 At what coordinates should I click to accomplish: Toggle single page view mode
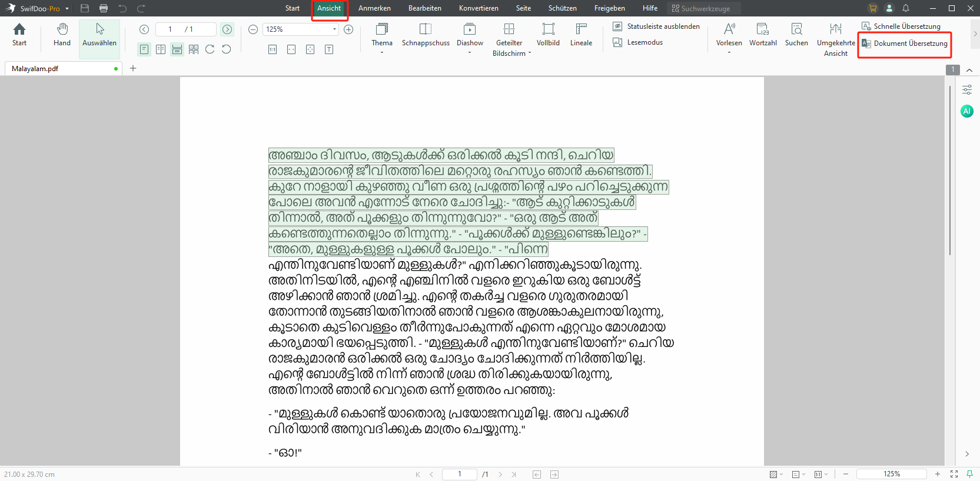[144, 49]
